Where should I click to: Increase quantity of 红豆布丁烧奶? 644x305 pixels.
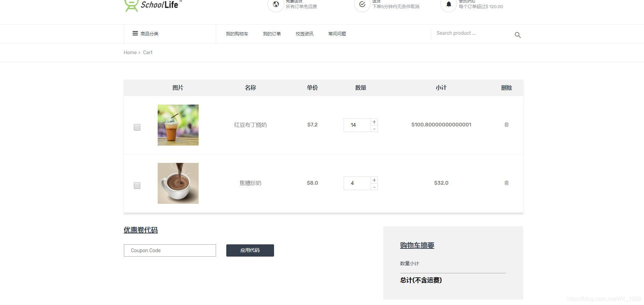click(x=374, y=122)
